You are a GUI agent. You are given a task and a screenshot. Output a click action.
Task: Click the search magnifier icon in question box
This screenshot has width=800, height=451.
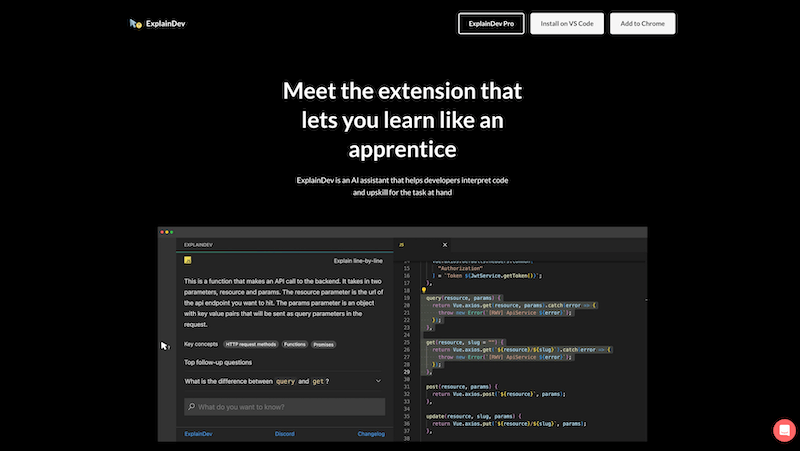190,407
